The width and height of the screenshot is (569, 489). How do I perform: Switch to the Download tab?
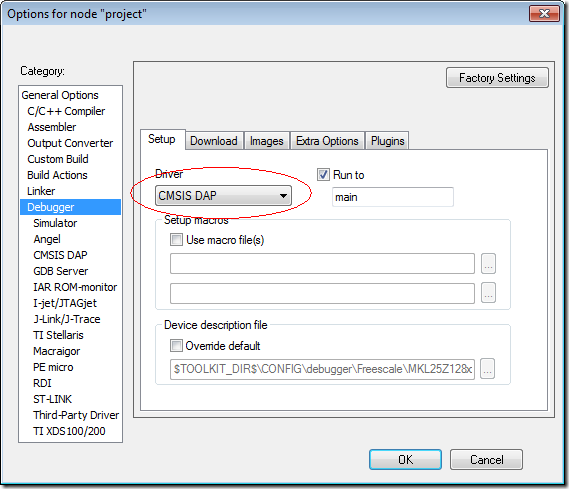pyautogui.click(x=214, y=140)
